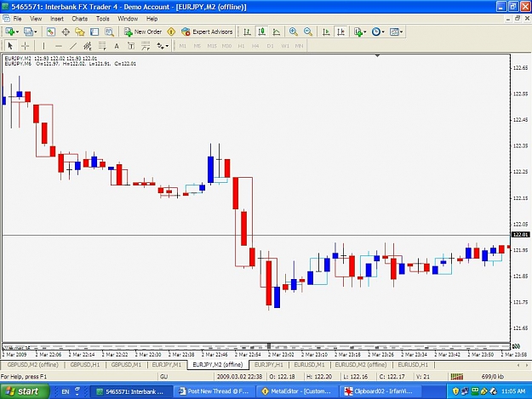Switch to EURJPY,H1 chart tab

coord(268,365)
